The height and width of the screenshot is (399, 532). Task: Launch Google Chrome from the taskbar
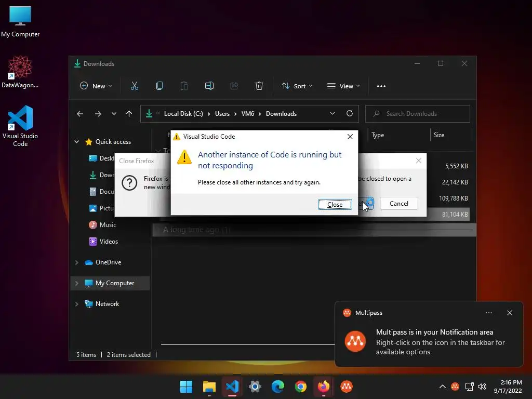(301, 387)
